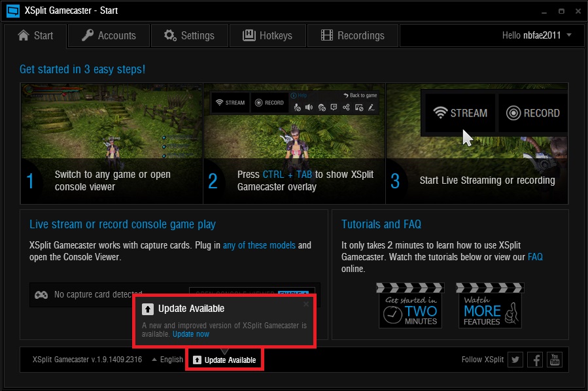Open XSplit's Twitter page icon

515,360
